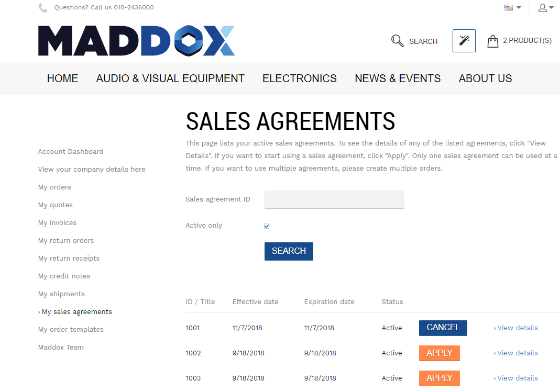Open the cart showing 2 PRODUCT(S)
This screenshot has width=560, height=392.
pyautogui.click(x=527, y=41)
